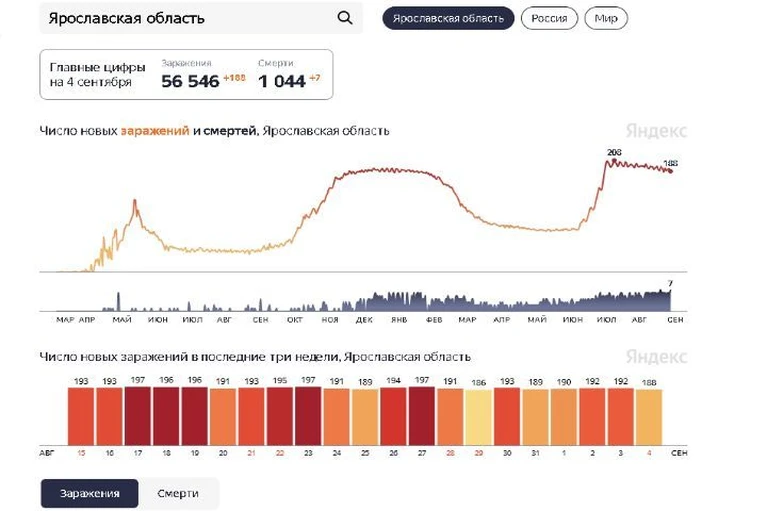767x511 pixels.
Task: Click the region search field with Ярославская область
Action: pos(201,18)
